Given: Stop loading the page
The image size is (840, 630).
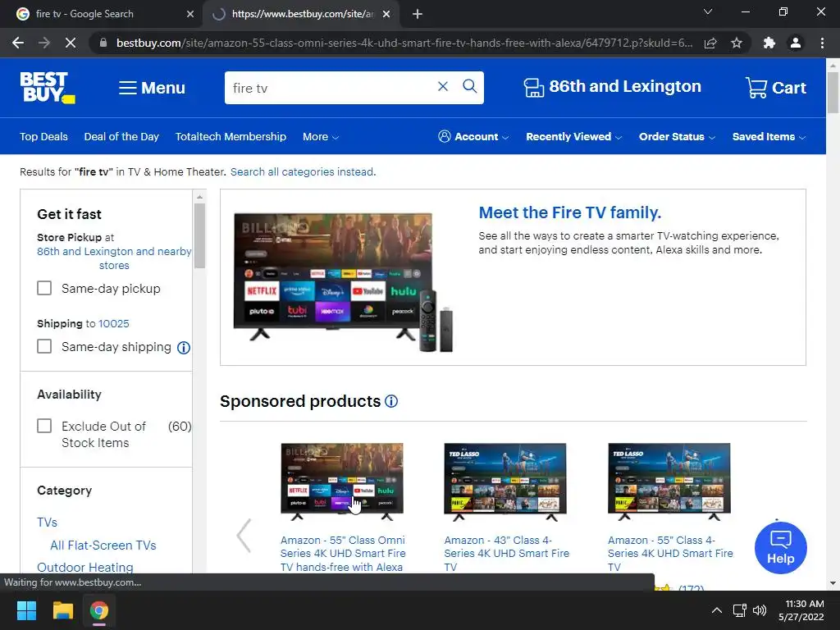Looking at the screenshot, I should [71, 43].
